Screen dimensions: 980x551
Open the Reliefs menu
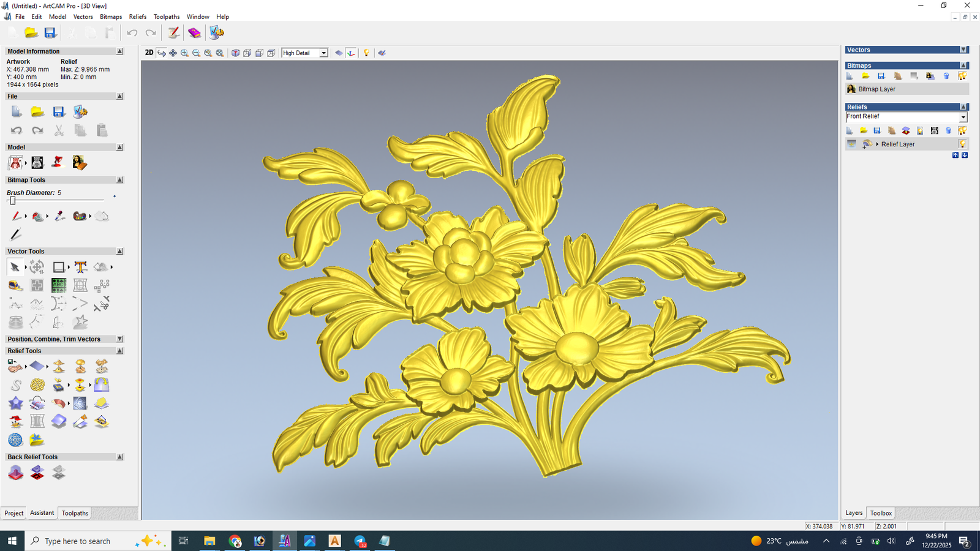point(137,17)
